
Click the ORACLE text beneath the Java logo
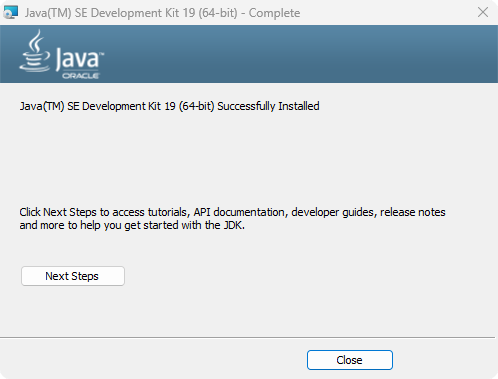pyautogui.click(x=81, y=76)
